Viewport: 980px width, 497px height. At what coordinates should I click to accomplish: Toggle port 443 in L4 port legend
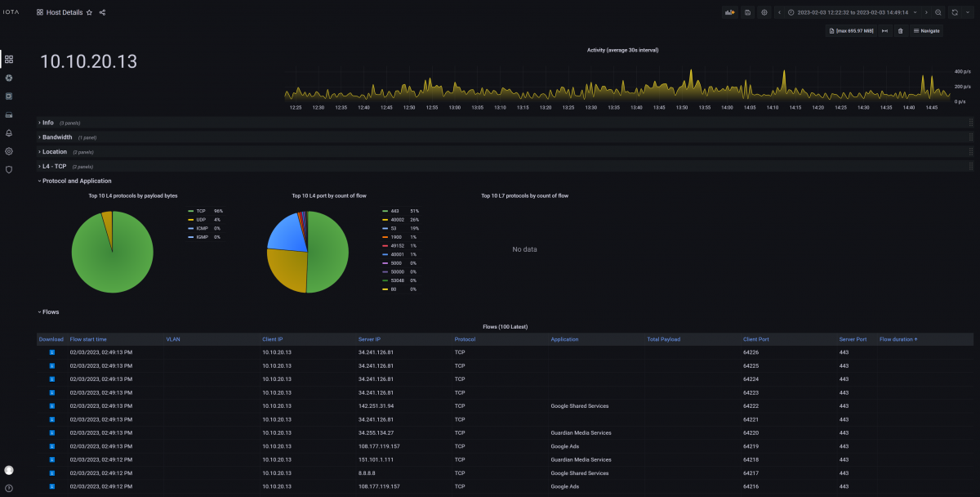point(394,211)
